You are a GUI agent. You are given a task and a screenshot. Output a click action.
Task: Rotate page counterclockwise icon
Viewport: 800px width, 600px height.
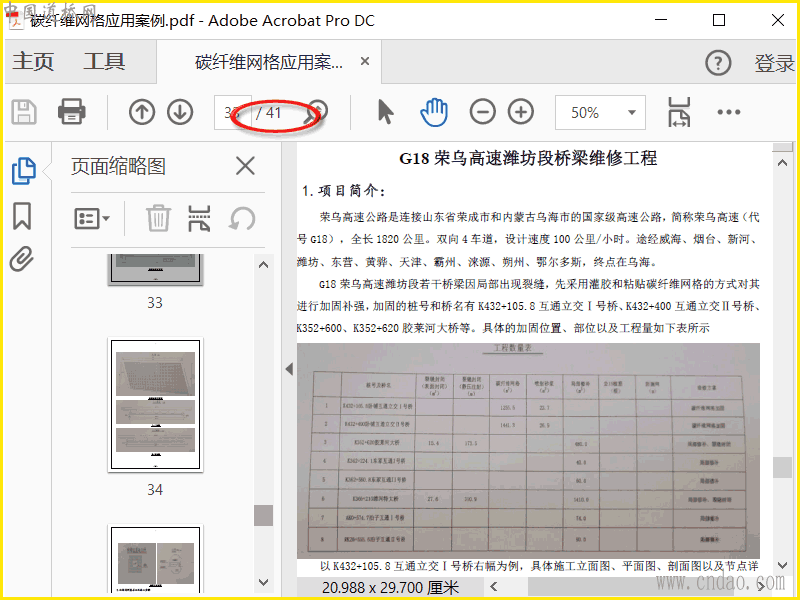[x=241, y=219]
